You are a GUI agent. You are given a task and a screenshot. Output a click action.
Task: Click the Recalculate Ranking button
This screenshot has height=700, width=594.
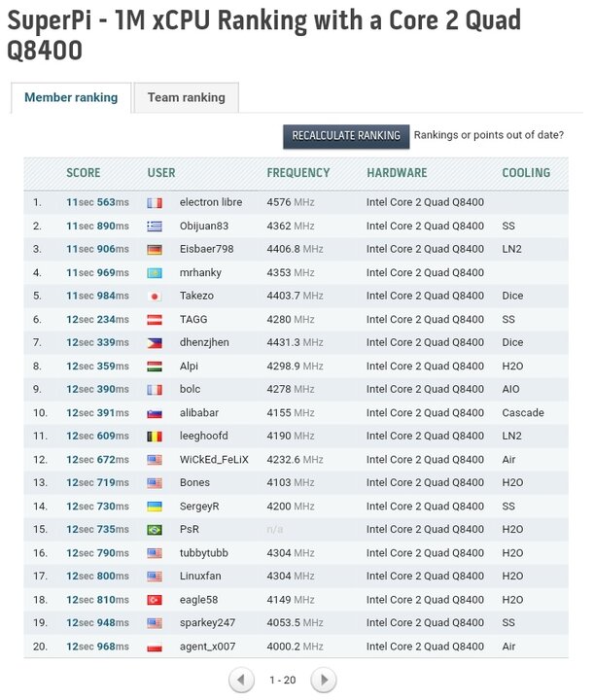coord(346,136)
